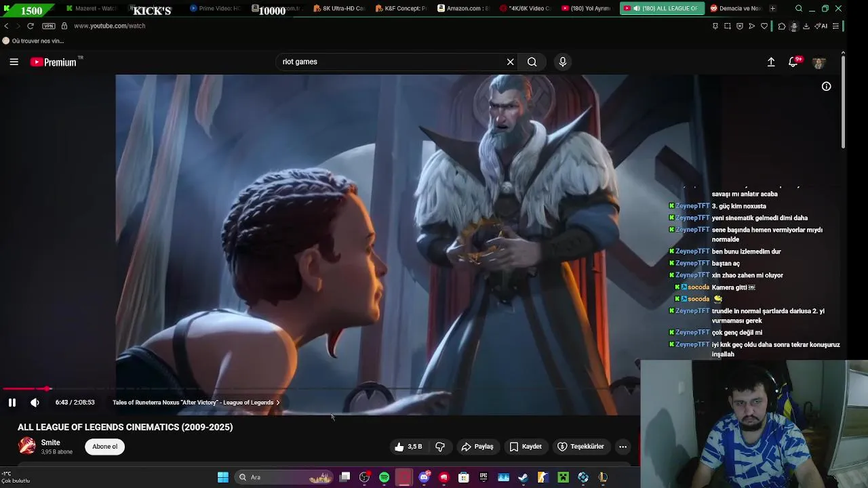Open more actions three-dot menu
Viewport: 868px width, 488px height.
[623, 447]
